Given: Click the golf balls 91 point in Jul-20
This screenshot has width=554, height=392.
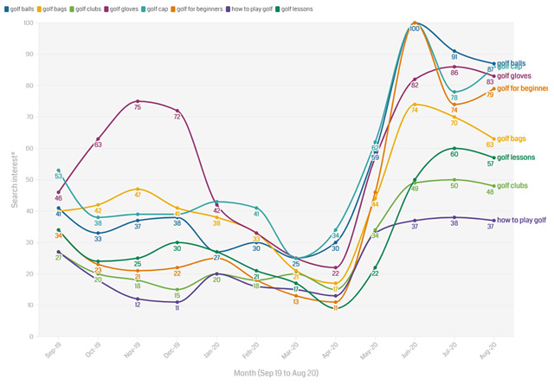Looking at the screenshot, I should tap(454, 51).
